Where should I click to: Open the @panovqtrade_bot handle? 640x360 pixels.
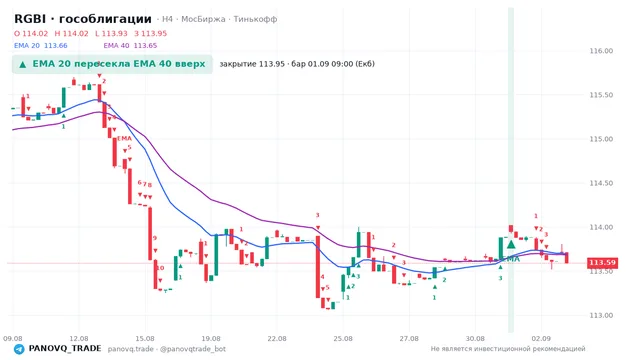(x=193, y=349)
